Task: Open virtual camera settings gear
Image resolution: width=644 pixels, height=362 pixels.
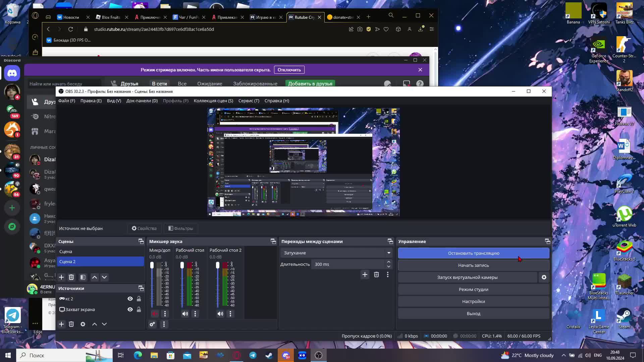Action: [x=544, y=277]
